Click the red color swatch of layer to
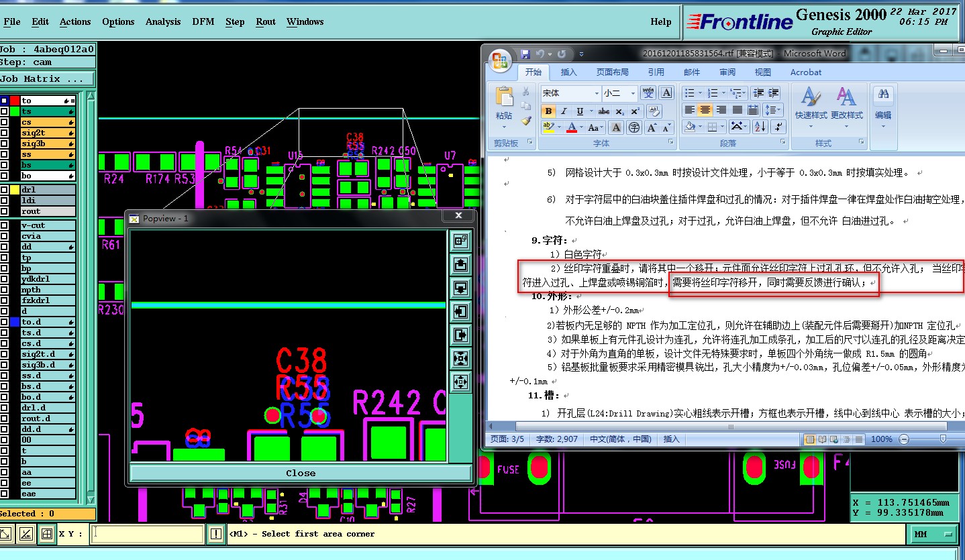The height and width of the screenshot is (560, 965). 15,101
